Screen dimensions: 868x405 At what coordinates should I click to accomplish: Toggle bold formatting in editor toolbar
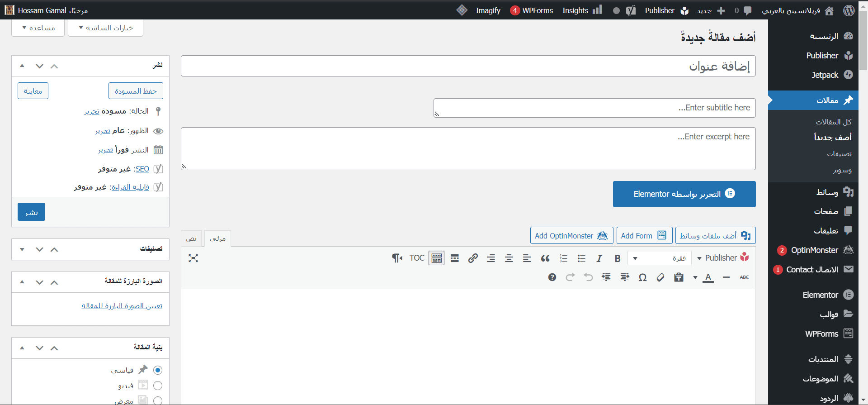(618, 258)
